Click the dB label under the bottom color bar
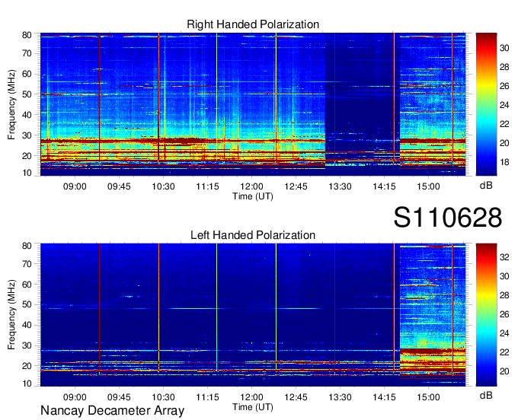Viewport: 518px width, 420px height. (x=486, y=395)
